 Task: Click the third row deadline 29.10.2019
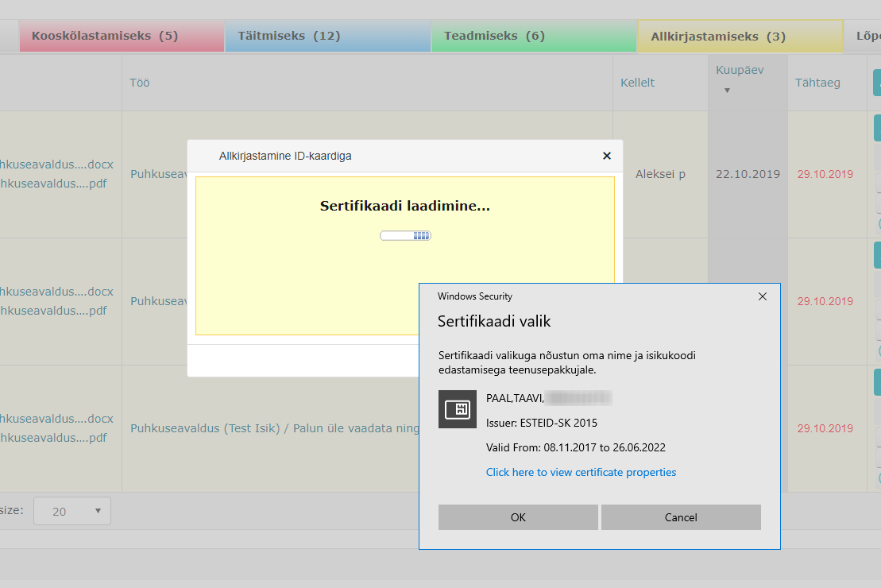click(825, 428)
